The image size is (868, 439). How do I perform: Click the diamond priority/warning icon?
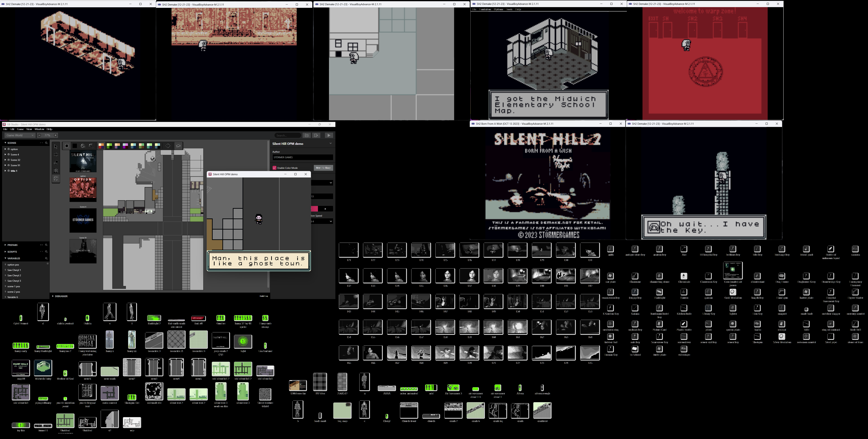pyautogui.click(x=168, y=146)
